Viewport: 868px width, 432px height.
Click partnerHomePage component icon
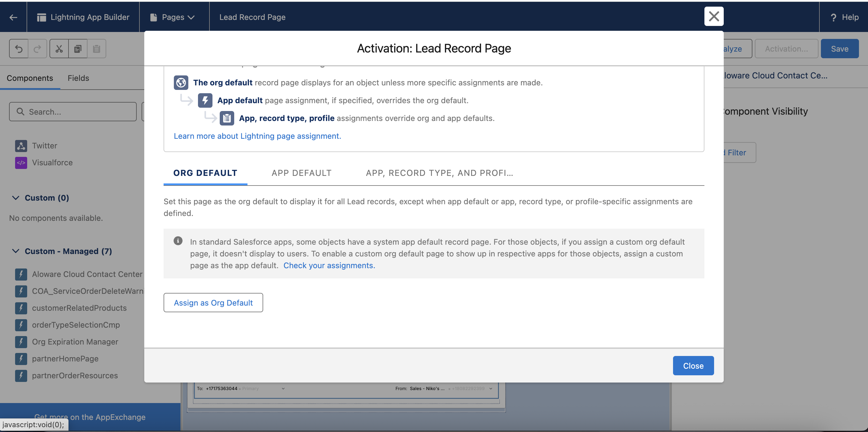pos(21,359)
